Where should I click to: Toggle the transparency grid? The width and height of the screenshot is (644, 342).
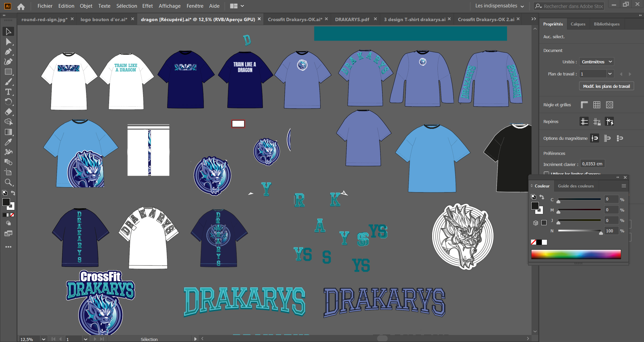[x=609, y=105]
